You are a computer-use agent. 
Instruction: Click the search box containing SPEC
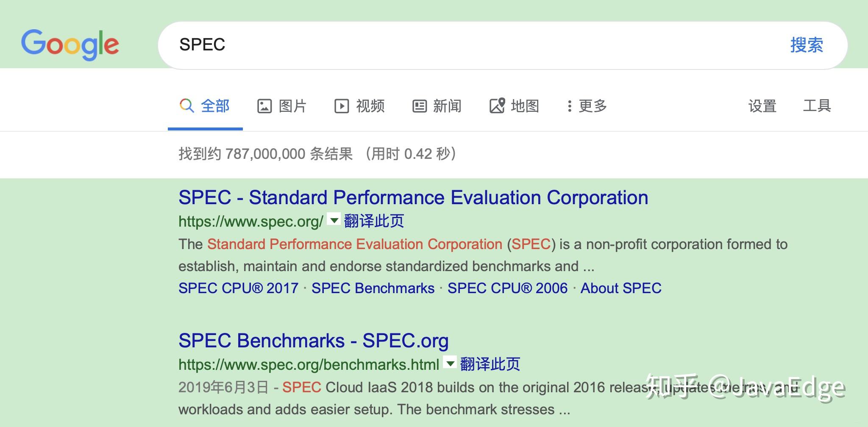click(x=466, y=45)
